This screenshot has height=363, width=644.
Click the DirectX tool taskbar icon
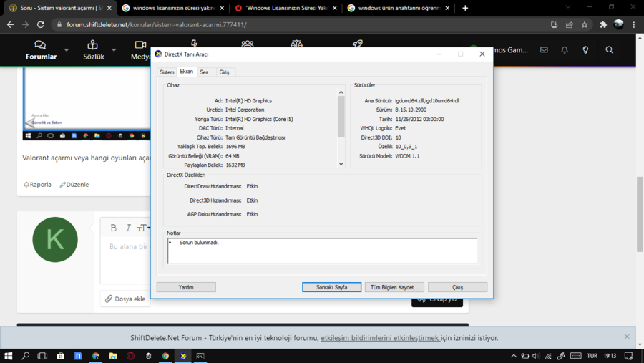pos(182,356)
